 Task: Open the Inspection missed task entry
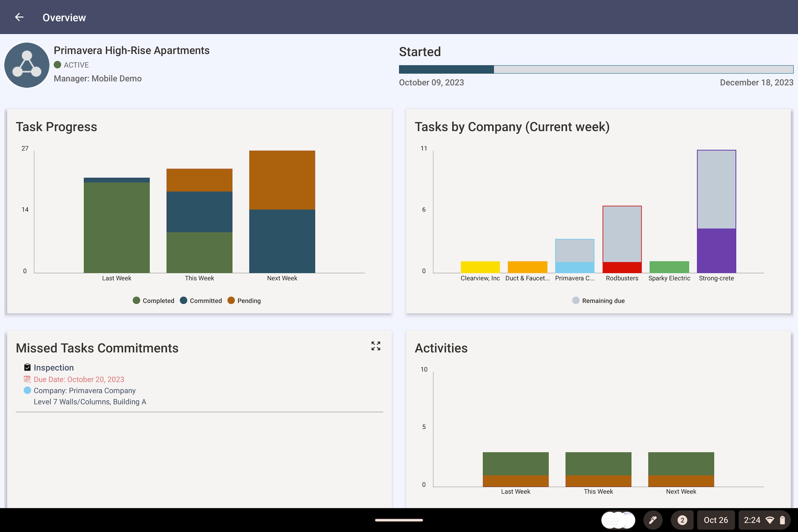point(54,367)
